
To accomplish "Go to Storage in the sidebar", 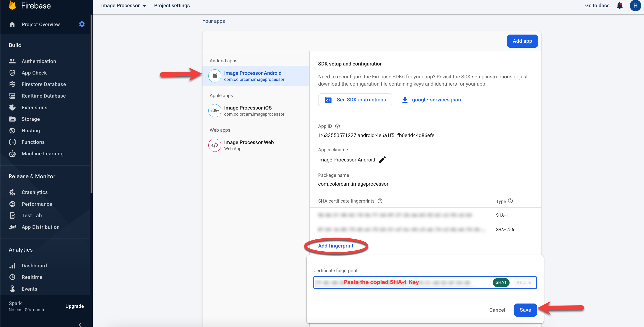I will (31, 119).
